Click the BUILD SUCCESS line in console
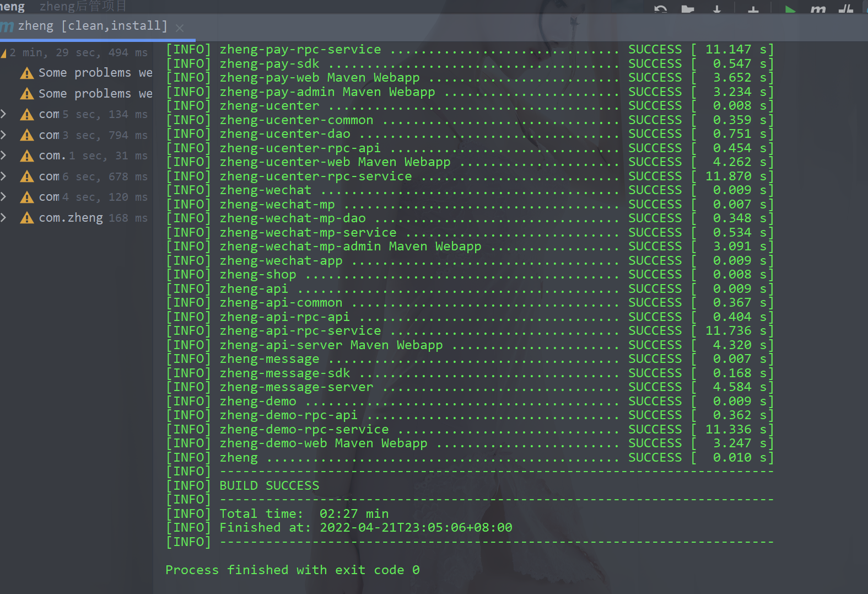The image size is (868, 594). (x=269, y=486)
